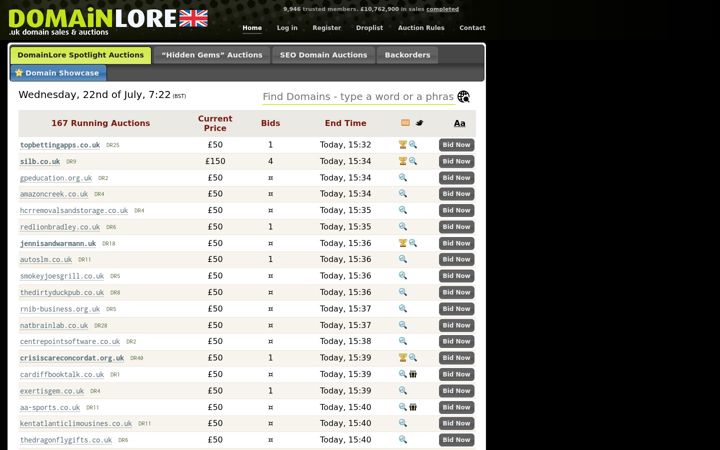720x450 pixels.
Task: Open the Backorders tab
Action: coord(407,55)
